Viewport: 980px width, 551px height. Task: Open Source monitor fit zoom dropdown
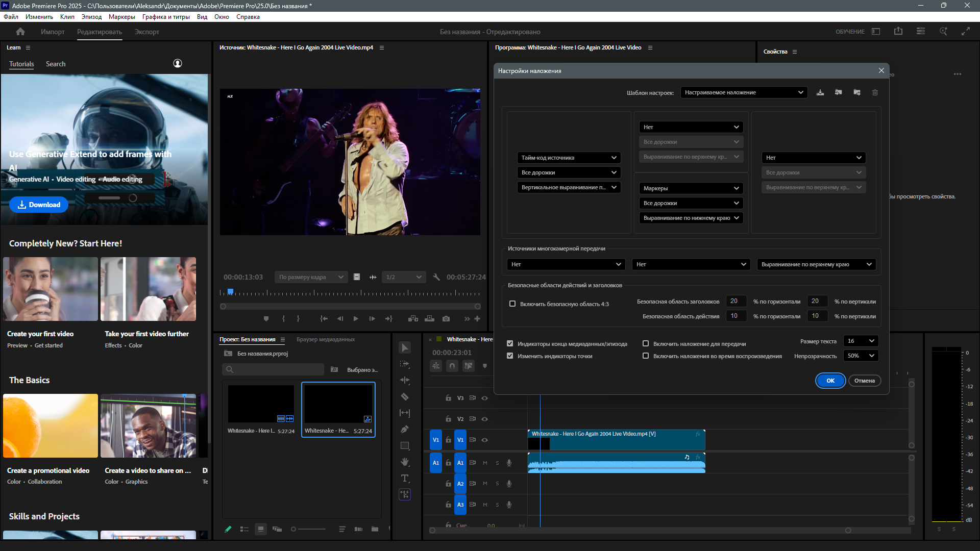[311, 277]
